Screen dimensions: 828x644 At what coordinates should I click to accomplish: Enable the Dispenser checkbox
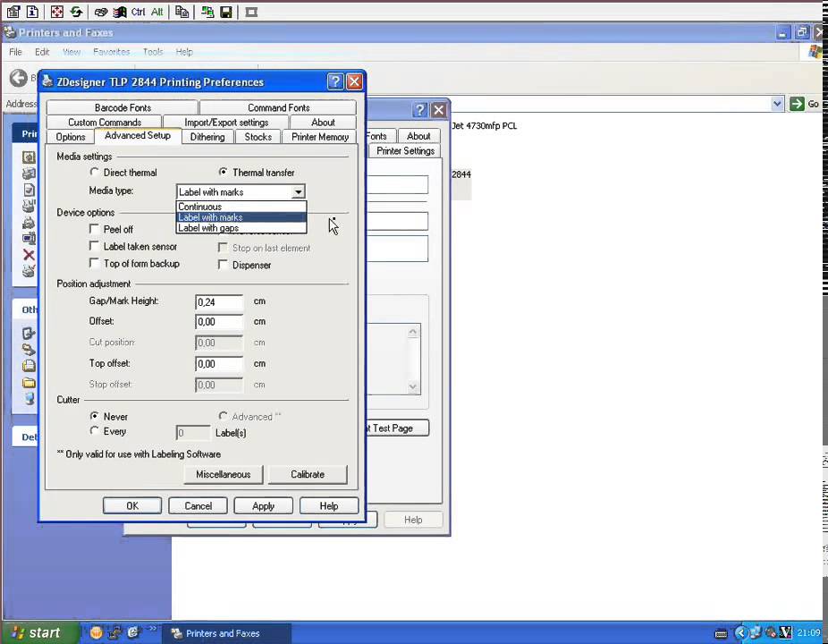click(223, 264)
